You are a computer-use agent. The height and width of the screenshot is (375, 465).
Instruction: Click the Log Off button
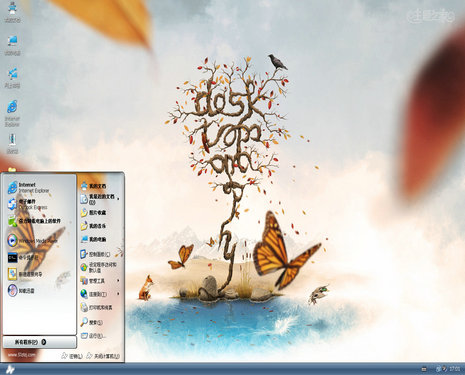point(72,356)
